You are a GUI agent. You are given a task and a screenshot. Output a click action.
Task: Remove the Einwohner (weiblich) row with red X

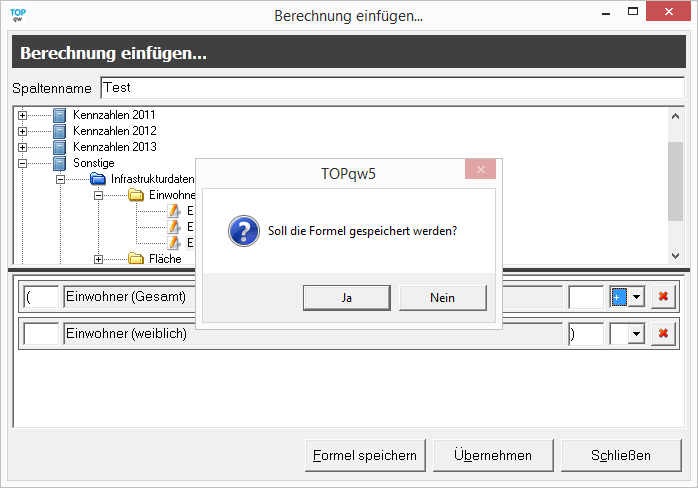(x=662, y=334)
